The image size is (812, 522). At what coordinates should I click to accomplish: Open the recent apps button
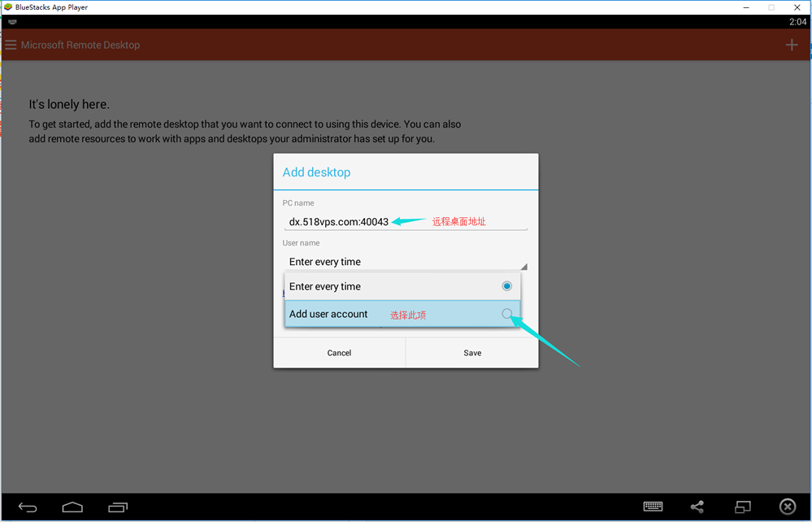point(118,507)
